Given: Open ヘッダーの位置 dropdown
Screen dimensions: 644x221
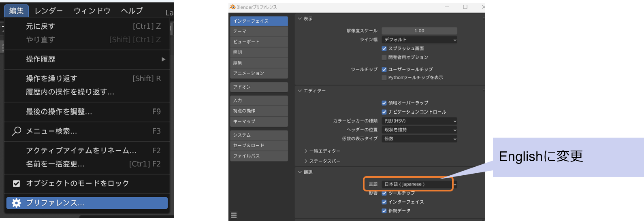Looking at the screenshot, I should 420,130.
